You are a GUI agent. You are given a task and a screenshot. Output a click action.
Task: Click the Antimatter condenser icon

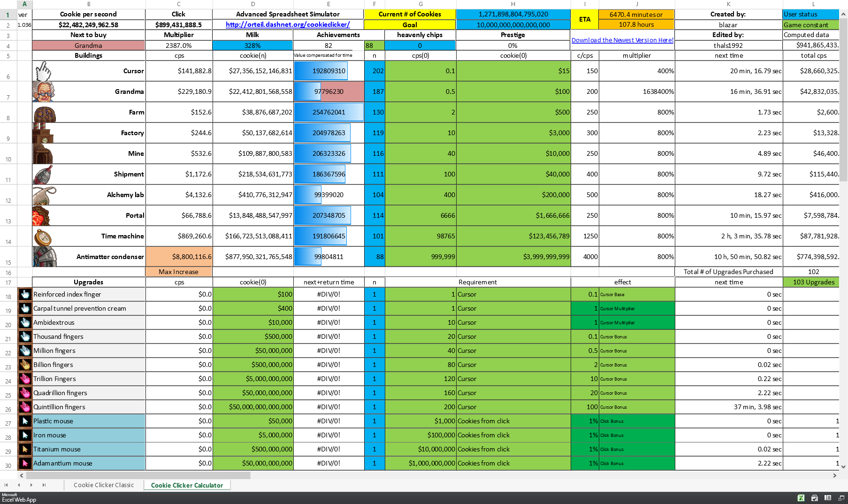tap(45, 257)
